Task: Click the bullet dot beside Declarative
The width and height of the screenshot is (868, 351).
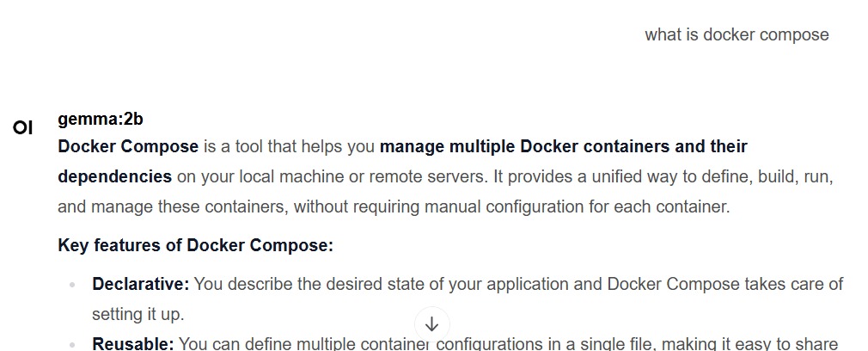Action: (x=72, y=285)
